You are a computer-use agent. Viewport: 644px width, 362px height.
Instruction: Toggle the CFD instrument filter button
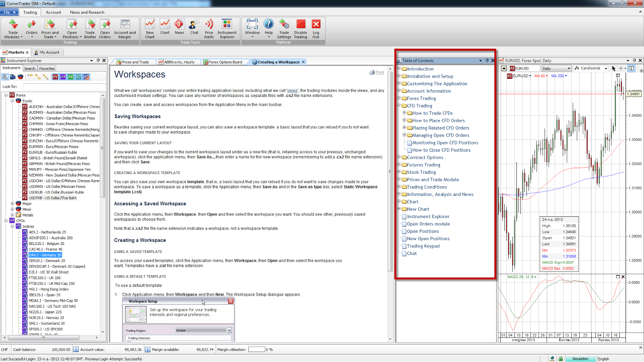pos(63,77)
